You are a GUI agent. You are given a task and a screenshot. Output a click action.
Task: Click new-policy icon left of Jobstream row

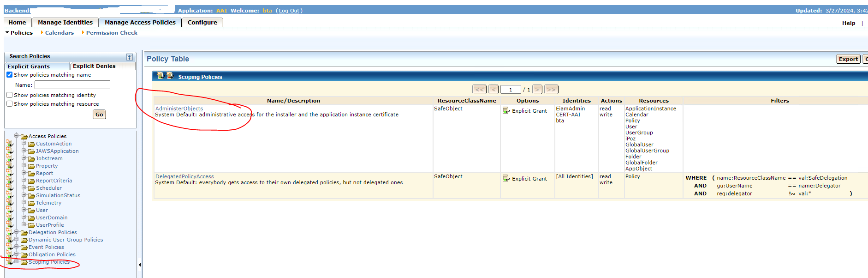point(10,158)
